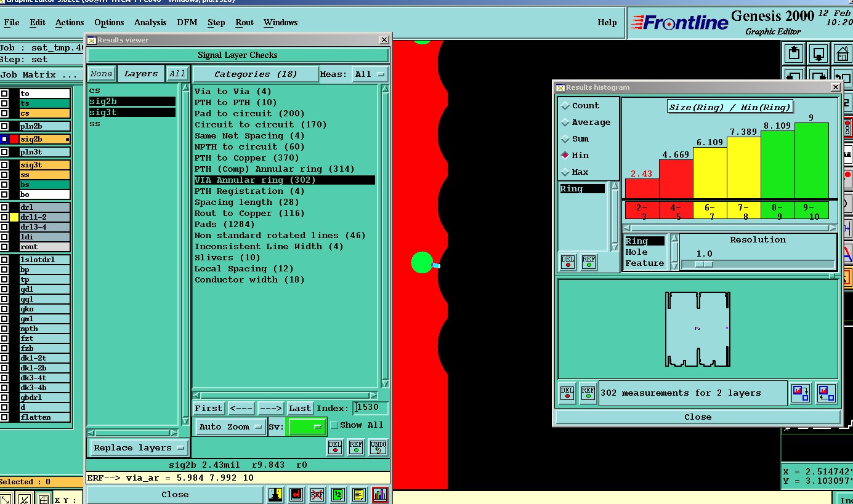Click the black-and-yellow faces icon

[275, 494]
